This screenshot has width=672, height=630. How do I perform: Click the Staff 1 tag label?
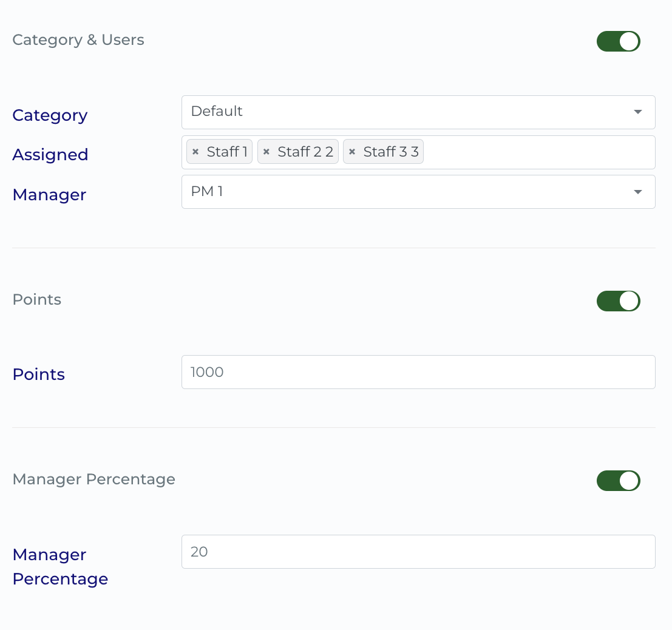[x=227, y=152]
